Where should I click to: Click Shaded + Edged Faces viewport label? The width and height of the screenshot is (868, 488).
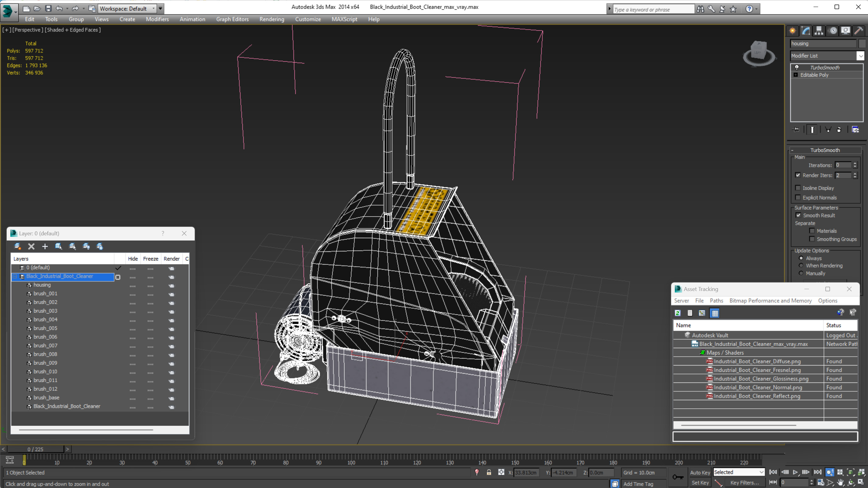click(72, 29)
